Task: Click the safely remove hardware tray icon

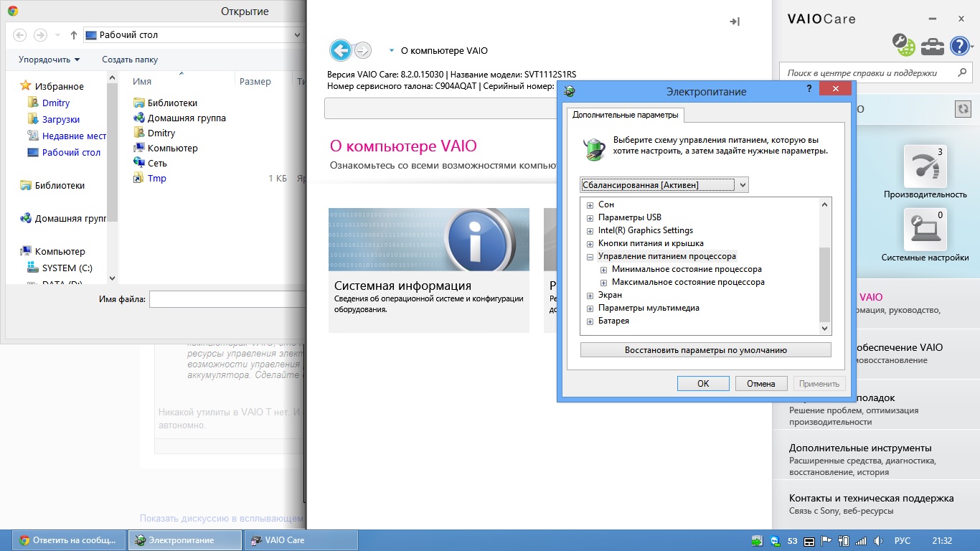Action: [757, 540]
